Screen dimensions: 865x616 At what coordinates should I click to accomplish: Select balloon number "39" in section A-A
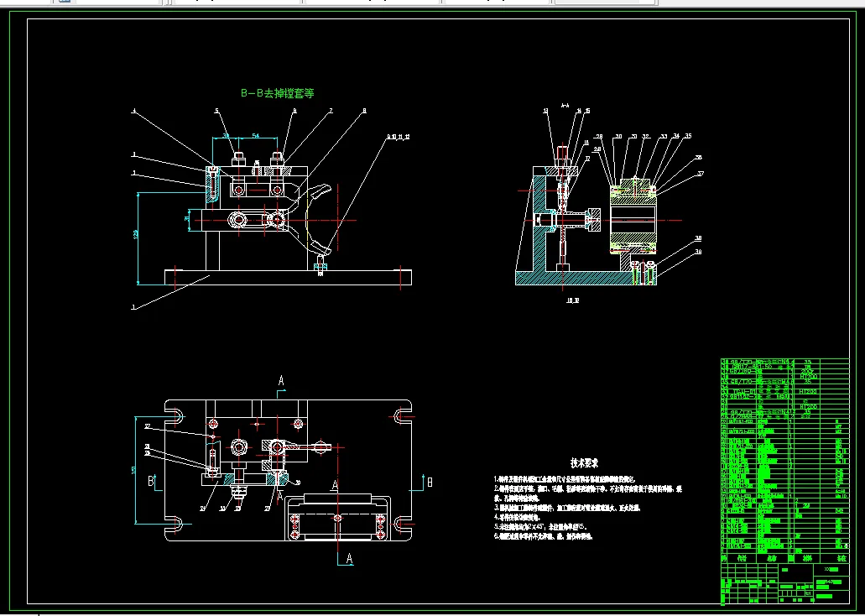698,252
